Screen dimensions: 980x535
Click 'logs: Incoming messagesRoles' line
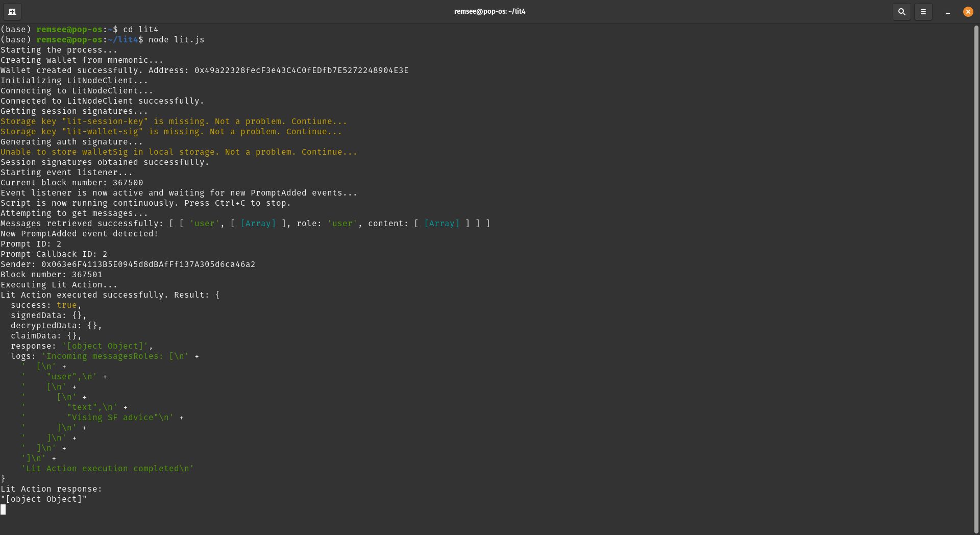[105, 356]
